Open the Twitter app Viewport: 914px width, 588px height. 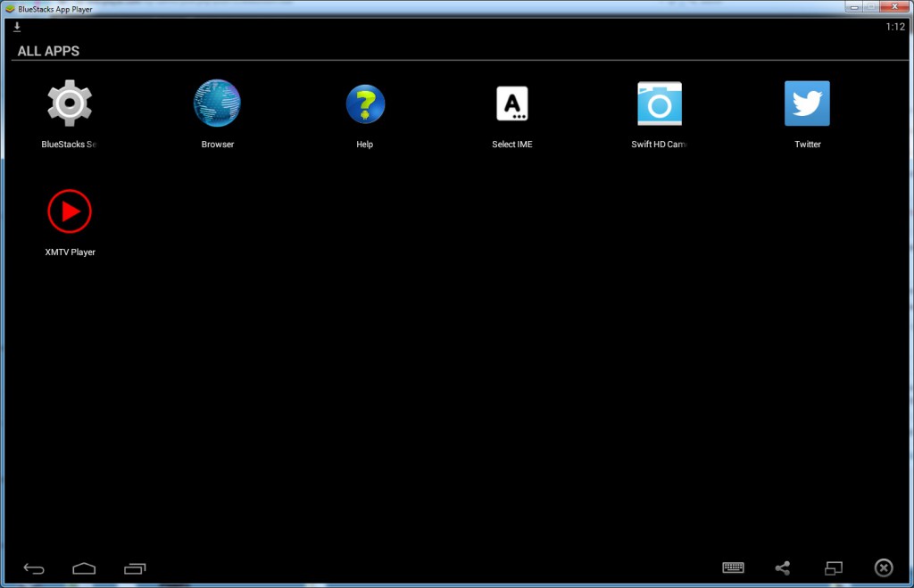[807, 104]
